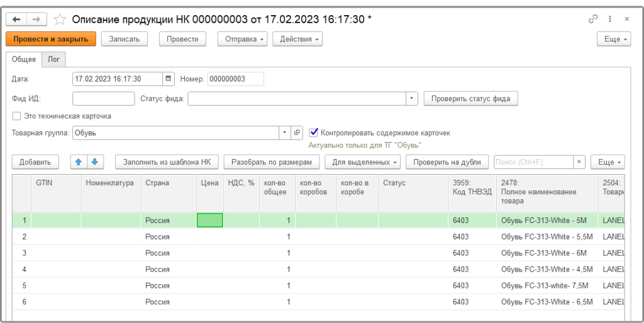The height and width of the screenshot is (323, 644).
Task: Expand the Отправка dropdown menu
Action: click(x=242, y=39)
